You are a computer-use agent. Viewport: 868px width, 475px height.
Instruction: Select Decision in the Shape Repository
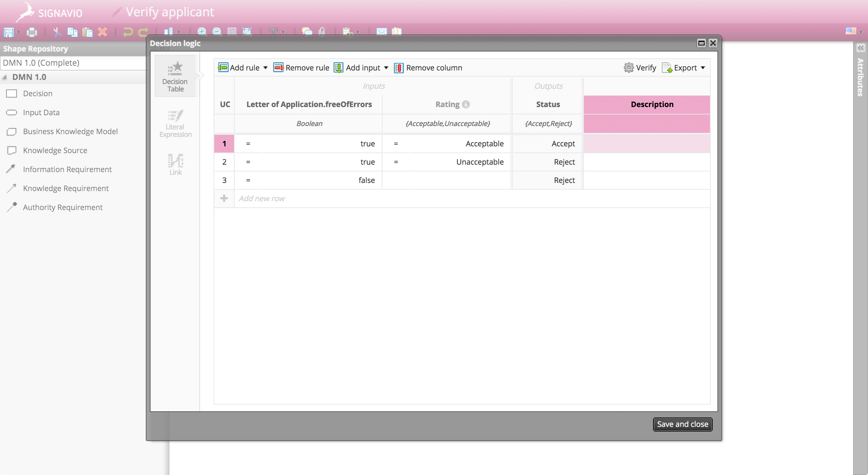click(x=37, y=93)
